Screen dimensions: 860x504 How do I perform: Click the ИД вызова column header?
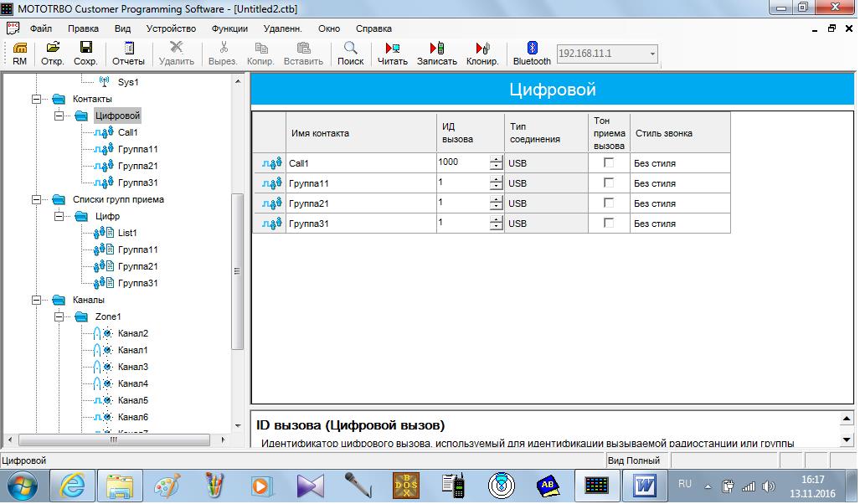(x=471, y=133)
